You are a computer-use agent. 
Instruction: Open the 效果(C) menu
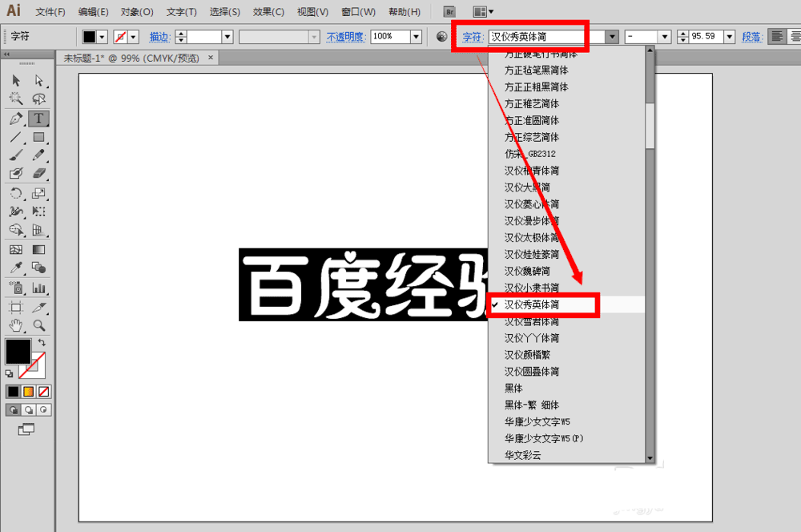pos(268,12)
